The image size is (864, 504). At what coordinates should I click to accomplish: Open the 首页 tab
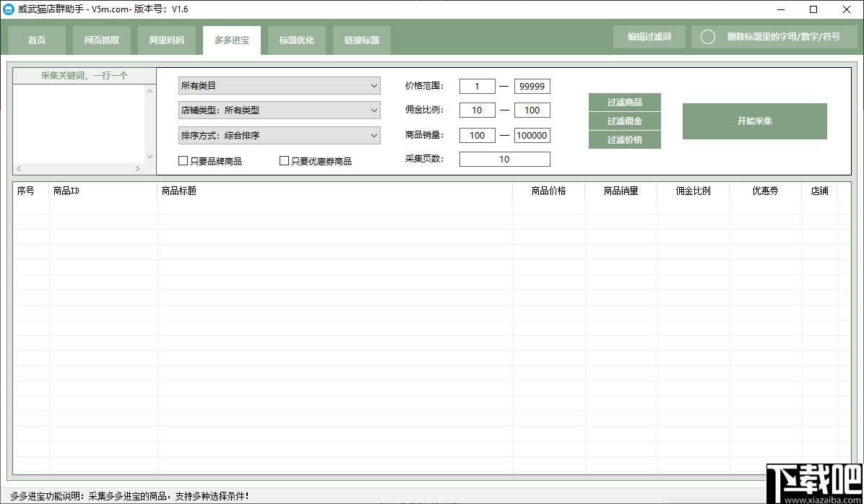pos(37,40)
